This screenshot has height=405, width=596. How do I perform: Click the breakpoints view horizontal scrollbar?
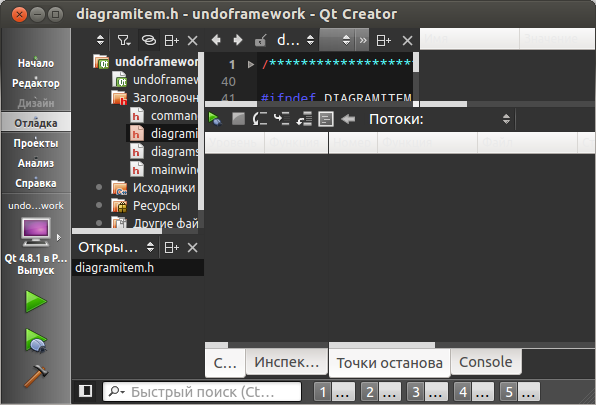382,345
